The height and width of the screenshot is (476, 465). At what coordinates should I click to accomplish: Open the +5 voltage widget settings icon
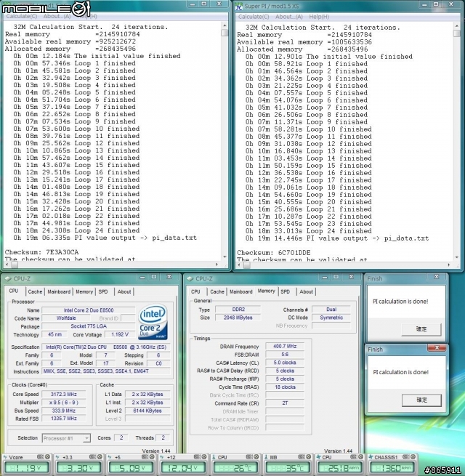coord(145,456)
